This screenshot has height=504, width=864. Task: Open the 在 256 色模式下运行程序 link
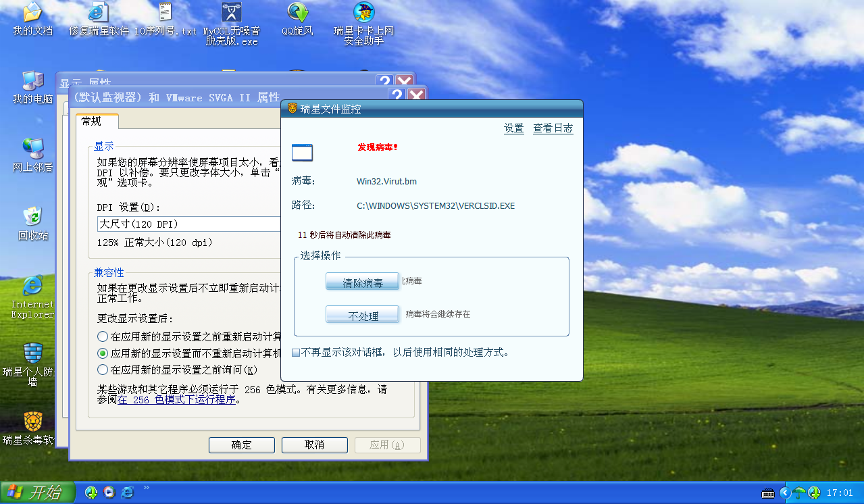(x=177, y=399)
